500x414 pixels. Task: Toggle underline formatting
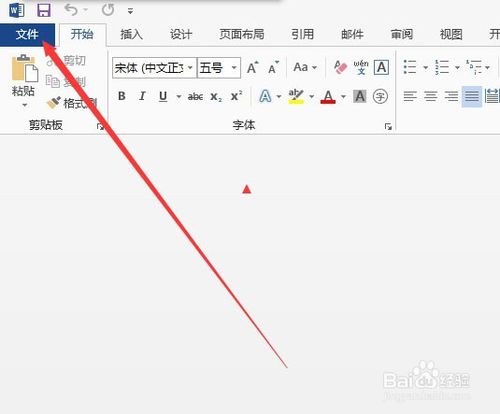coord(163,97)
